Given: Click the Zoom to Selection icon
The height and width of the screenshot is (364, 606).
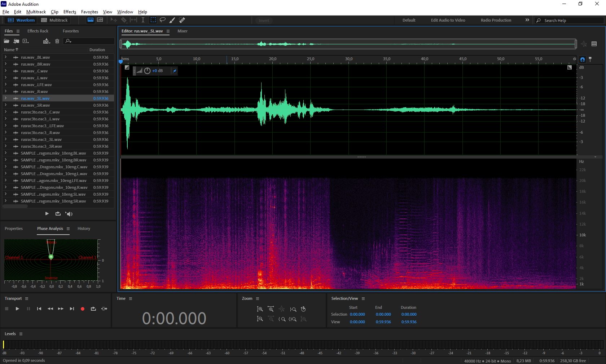Looking at the screenshot, I should click(x=293, y=319).
